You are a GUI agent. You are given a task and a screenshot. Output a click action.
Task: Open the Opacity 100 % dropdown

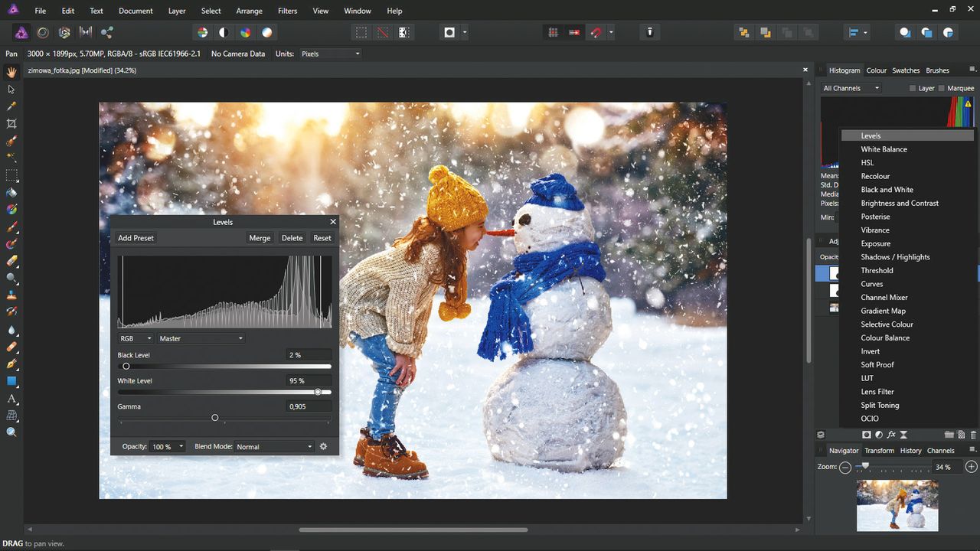point(168,446)
